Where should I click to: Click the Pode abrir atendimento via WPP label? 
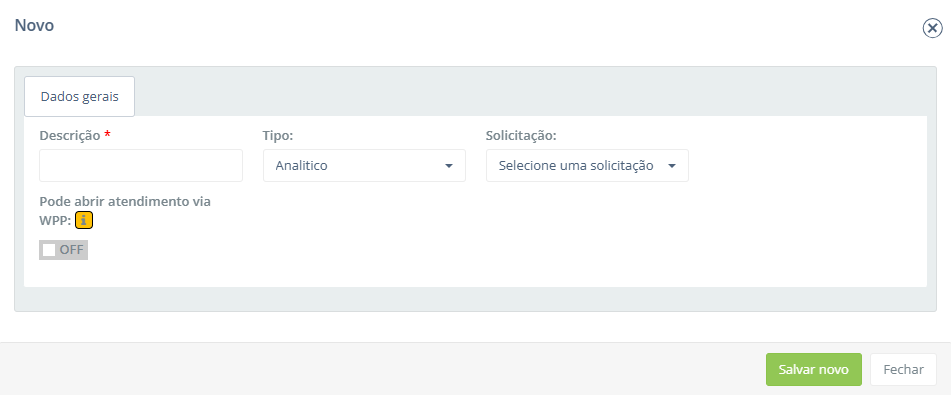coord(125,211)
